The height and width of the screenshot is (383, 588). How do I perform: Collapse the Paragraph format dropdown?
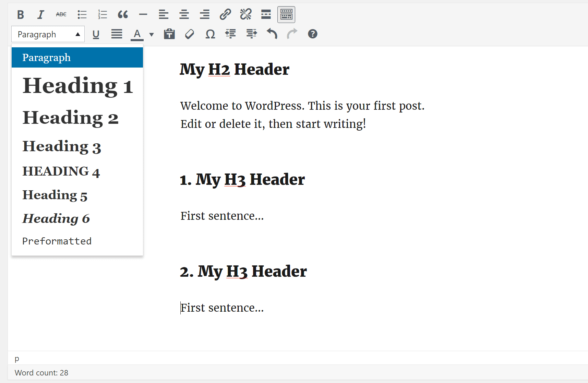point(48,34)
